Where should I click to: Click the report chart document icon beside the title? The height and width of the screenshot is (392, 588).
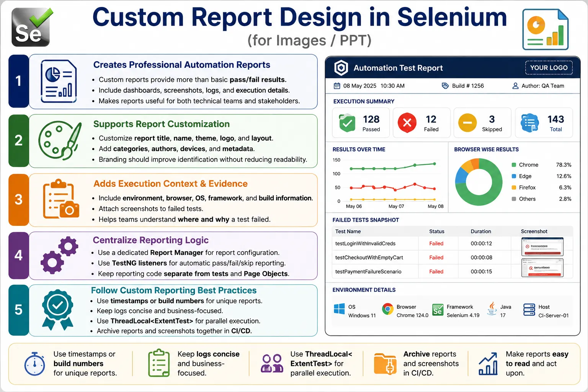click(546, 29)
